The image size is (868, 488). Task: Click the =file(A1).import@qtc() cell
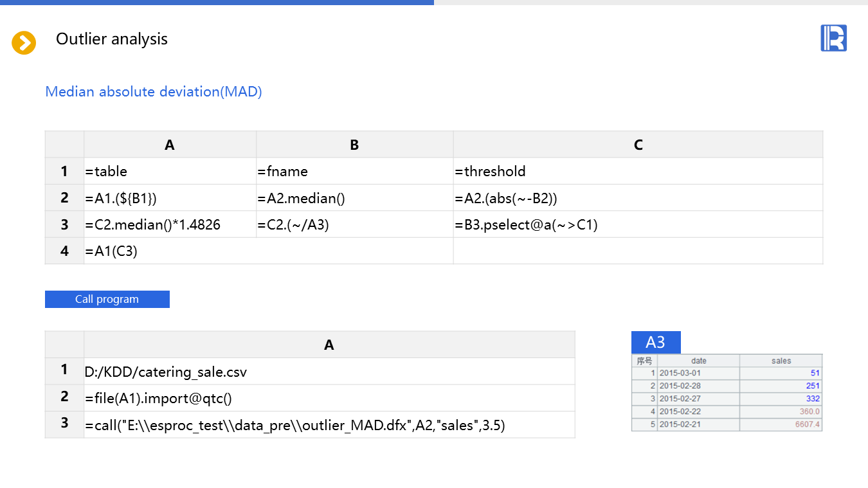coord(329,398)
